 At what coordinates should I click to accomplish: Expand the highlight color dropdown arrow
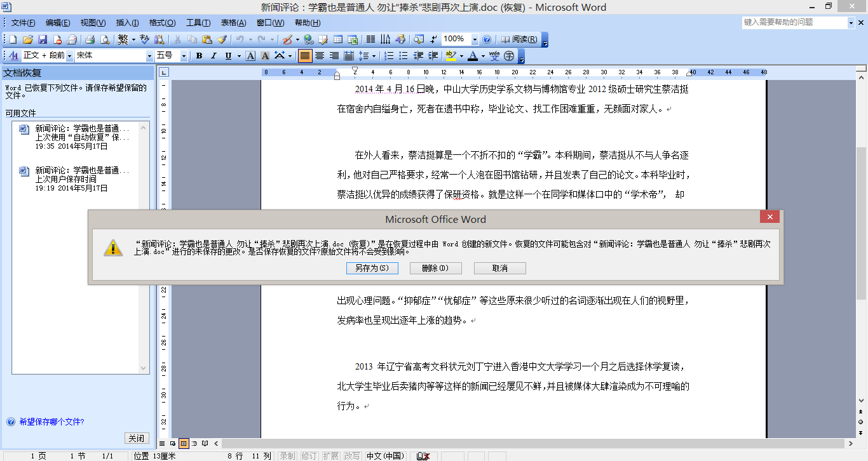(x=461, y=56)
